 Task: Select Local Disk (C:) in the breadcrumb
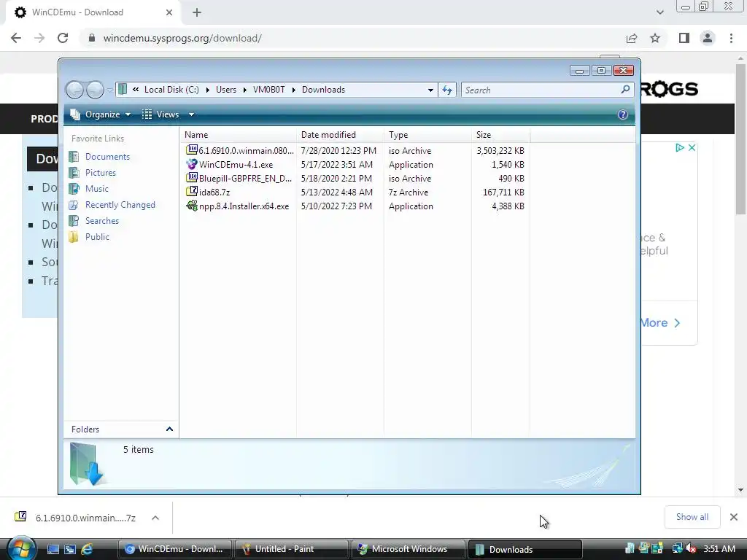point(171,90)
